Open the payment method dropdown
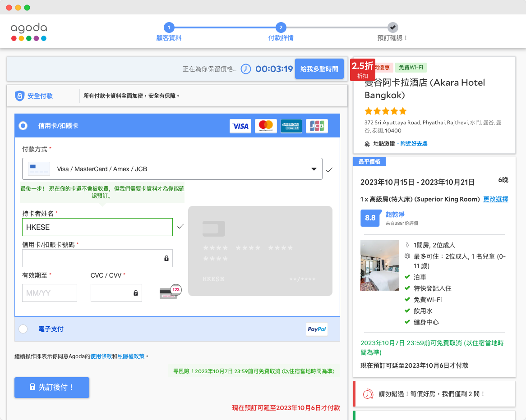Image resolution: width=526 pixels, height=420 pixels. [172, 169]
